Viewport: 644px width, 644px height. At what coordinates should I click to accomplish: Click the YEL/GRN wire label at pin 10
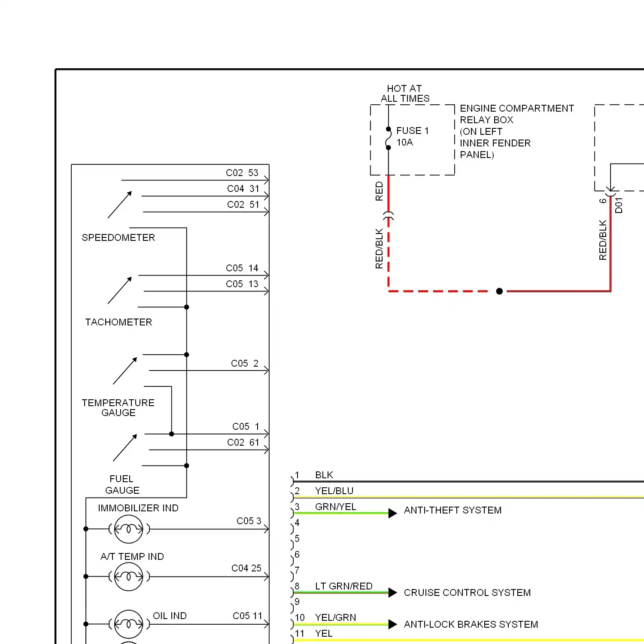click(336, 617)
